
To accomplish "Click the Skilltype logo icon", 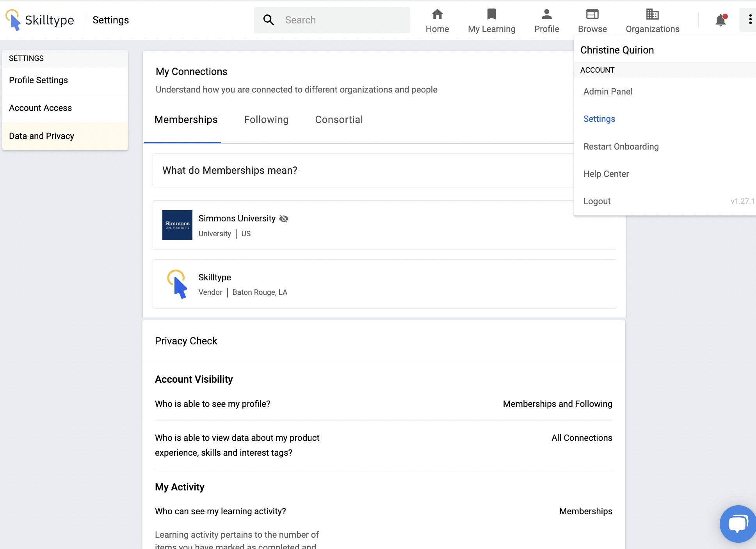I will [13, 20].
